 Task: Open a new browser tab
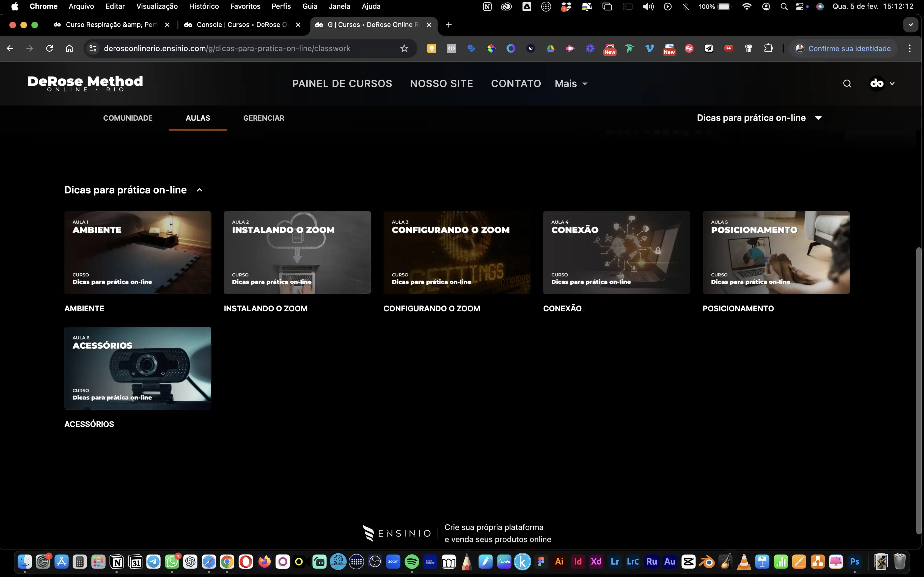coord(449,25)
